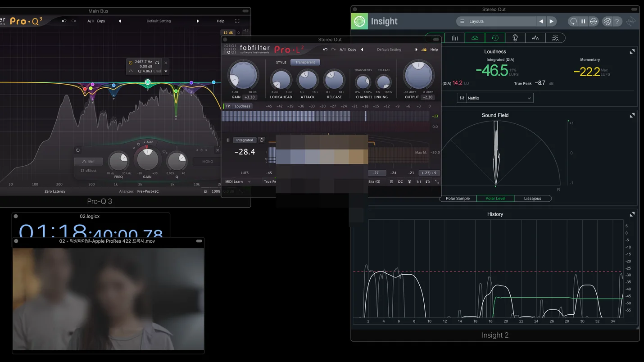The width and height of the screenshot is (644, 362).
Task: Open Insight settings gear
Action: point(608,21)
